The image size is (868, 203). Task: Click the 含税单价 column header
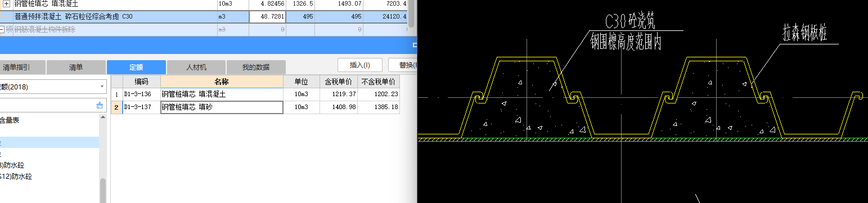[x=336, y=82]
